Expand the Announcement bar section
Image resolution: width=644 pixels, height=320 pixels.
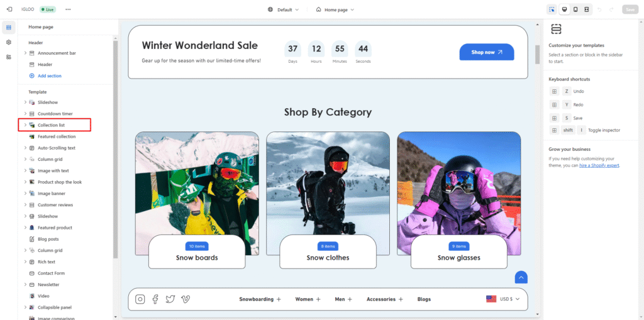point(25,53)
